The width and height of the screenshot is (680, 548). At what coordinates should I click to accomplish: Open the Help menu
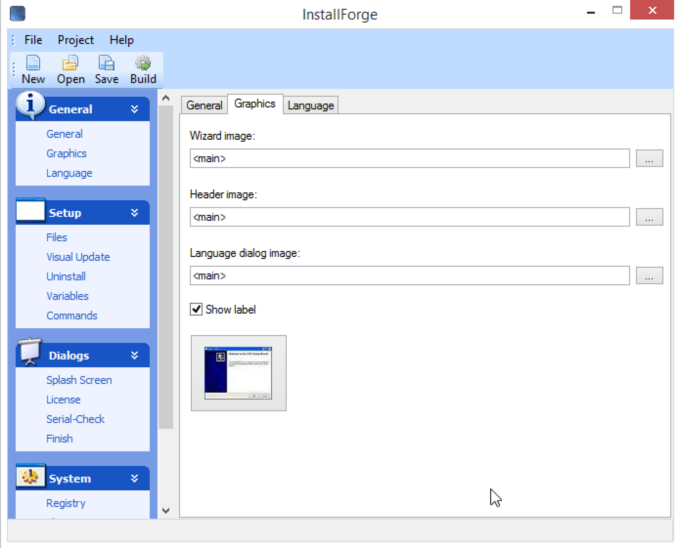click(121, 40)
